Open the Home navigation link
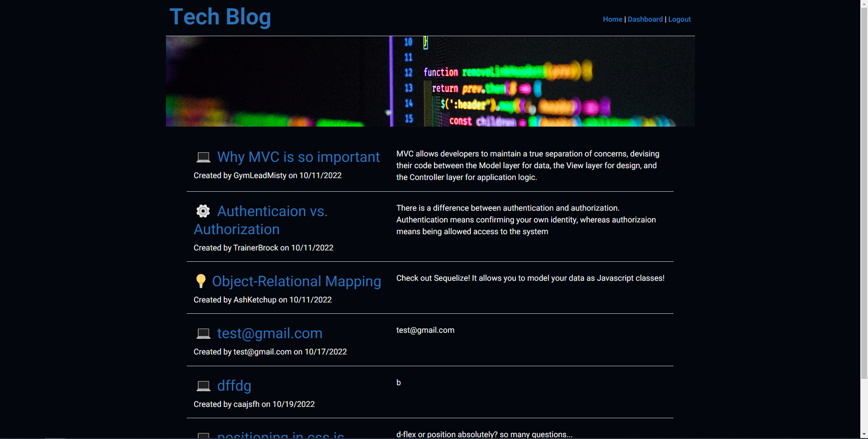Viewport: 868px width, 439px height. point(612,19)
